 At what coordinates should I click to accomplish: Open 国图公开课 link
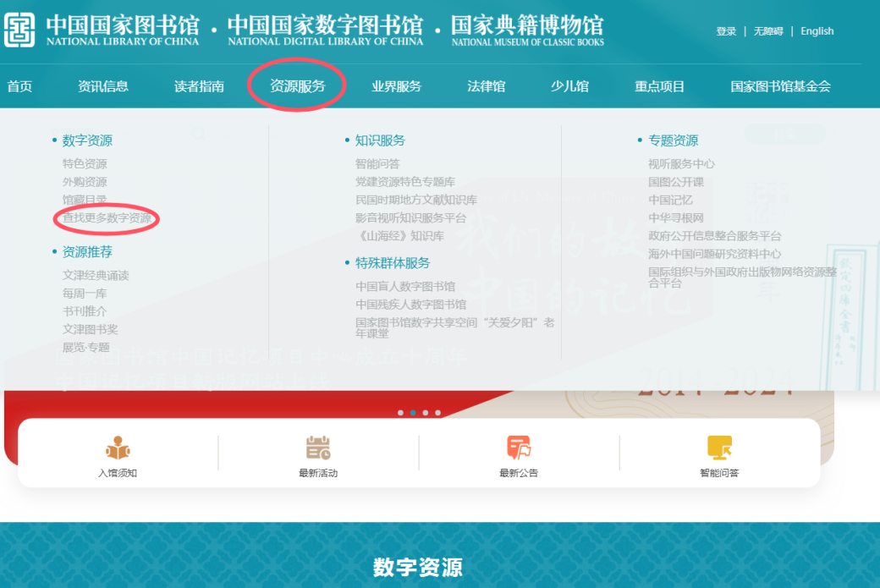click(x=676, y=182)
